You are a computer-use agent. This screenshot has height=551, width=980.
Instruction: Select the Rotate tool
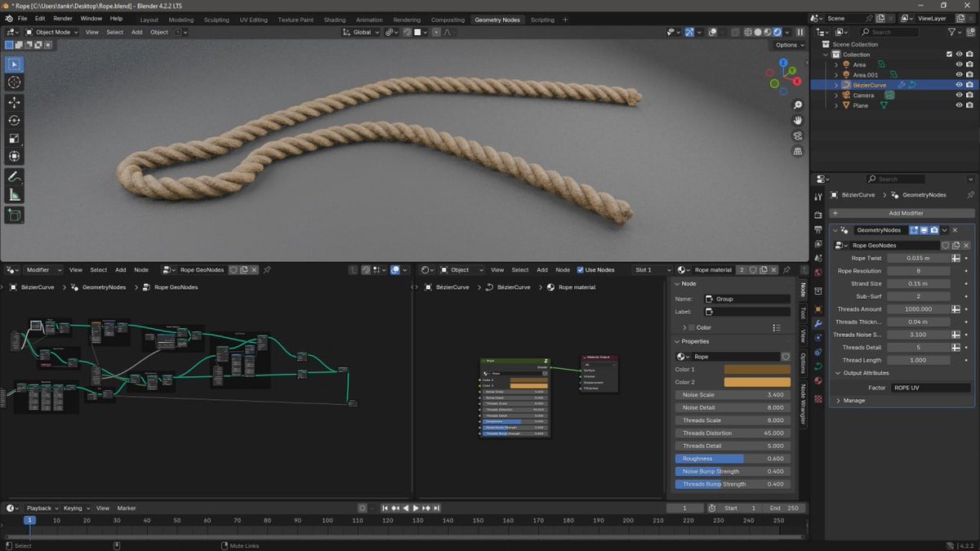coord(13,120)
